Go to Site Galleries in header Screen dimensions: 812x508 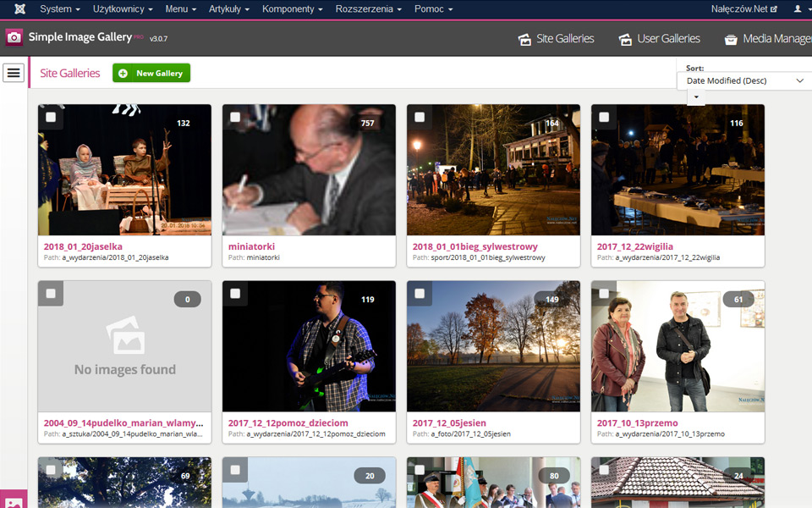(x=557, y=39)
